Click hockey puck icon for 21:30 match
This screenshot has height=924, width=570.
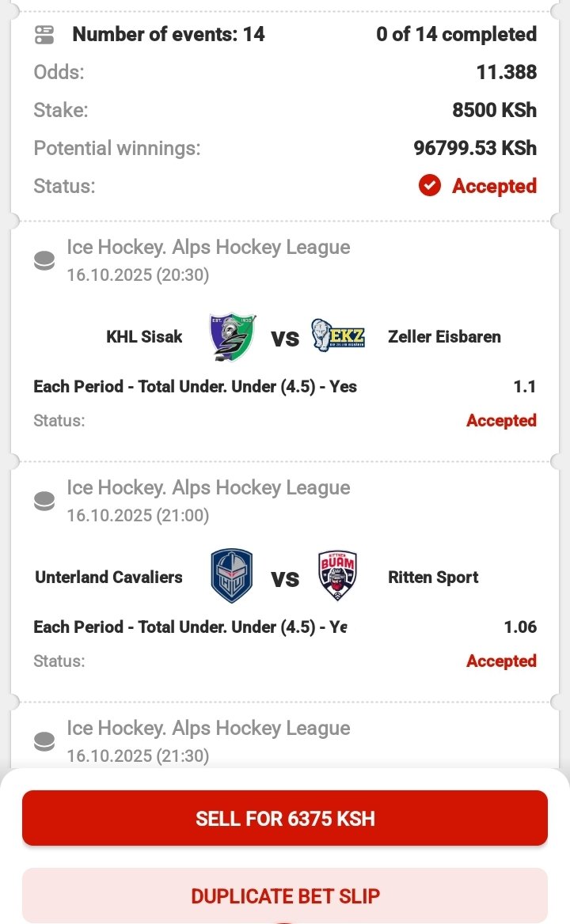(45, 742)
